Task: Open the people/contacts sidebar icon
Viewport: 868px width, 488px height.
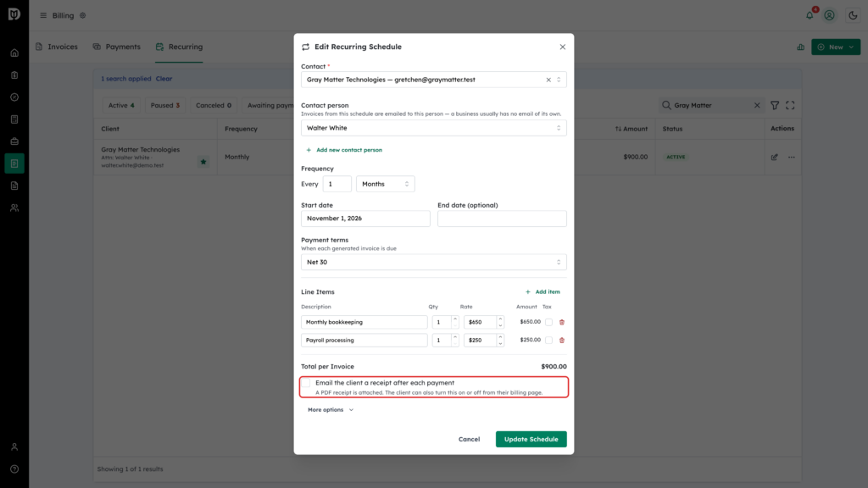Action: (x=14, y=208)
